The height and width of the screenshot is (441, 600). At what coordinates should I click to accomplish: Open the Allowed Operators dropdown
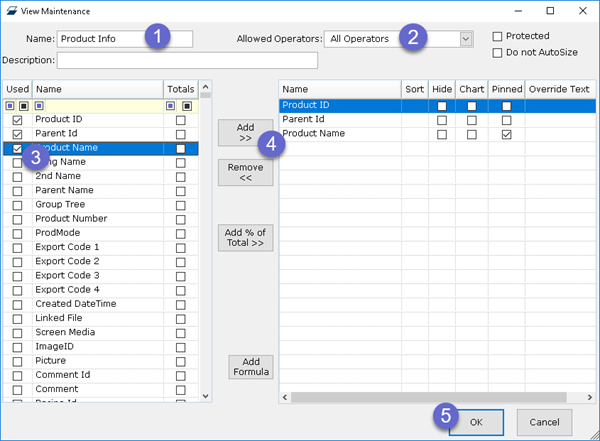click(x=465, y=39)
